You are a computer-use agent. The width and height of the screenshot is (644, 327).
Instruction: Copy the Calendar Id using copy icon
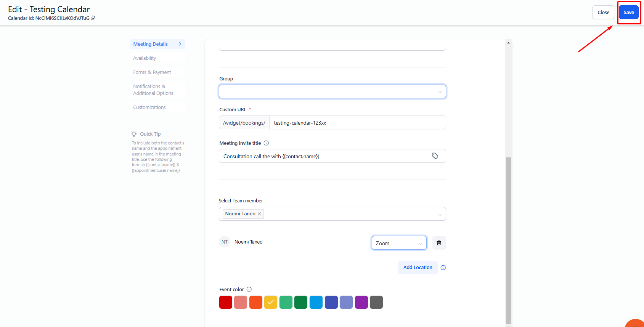pos(93,18)
